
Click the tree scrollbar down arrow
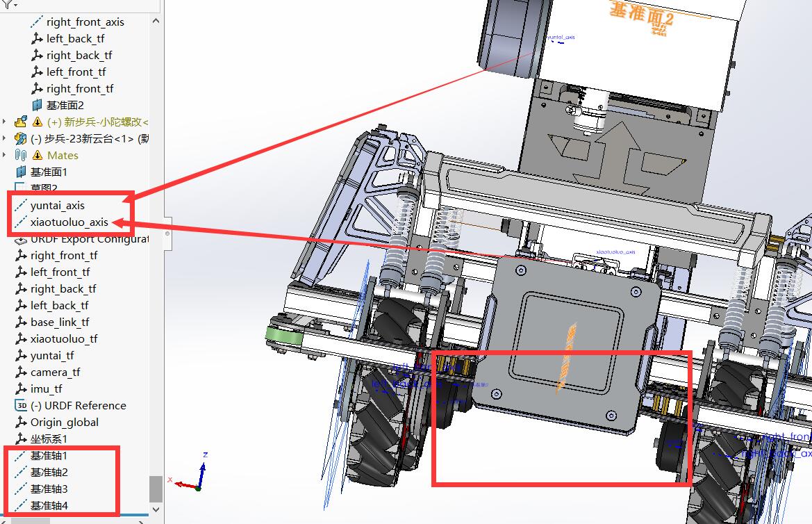(156, 510)
